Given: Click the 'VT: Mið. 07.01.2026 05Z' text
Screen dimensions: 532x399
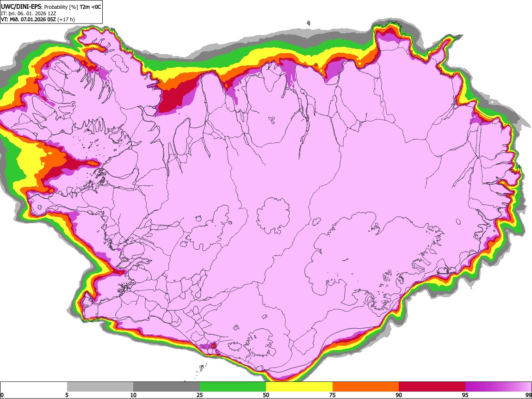Looking at the screenshot, I should tap(28, 19).
